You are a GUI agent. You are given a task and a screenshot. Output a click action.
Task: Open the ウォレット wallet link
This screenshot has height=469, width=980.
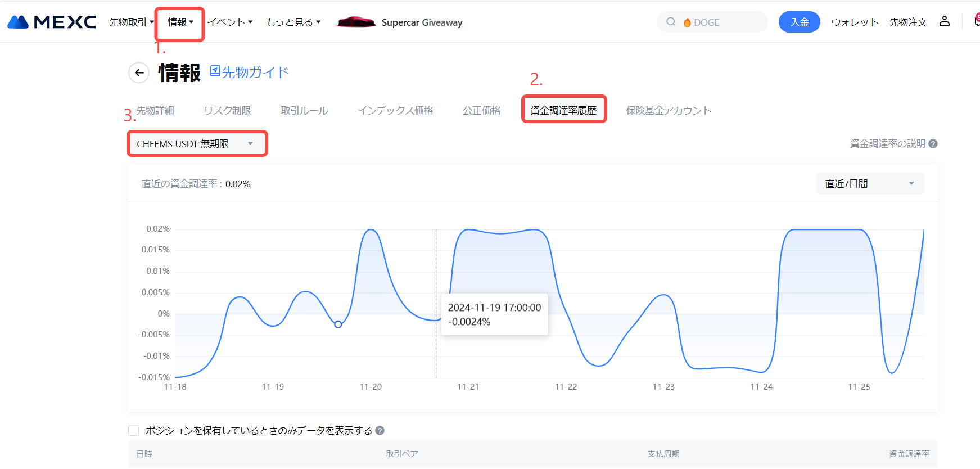coord(855,22)
